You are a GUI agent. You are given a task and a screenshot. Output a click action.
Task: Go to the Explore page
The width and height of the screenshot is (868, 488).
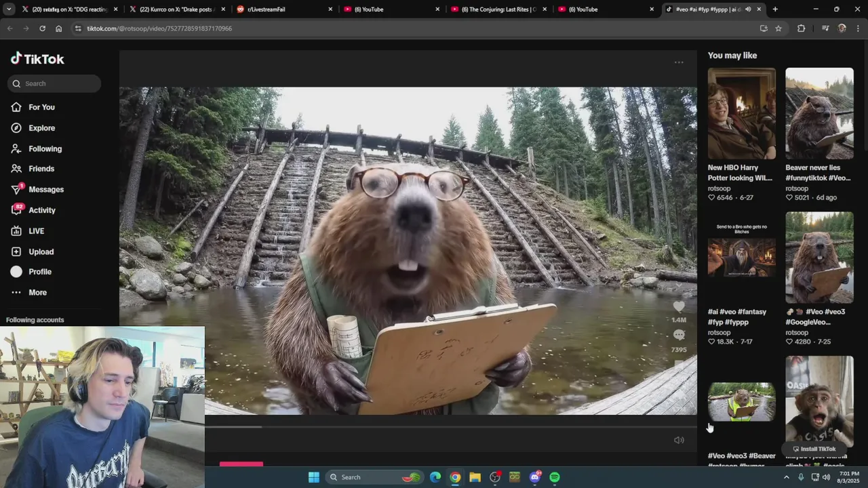pyautogui.click(x=41, y=128)
